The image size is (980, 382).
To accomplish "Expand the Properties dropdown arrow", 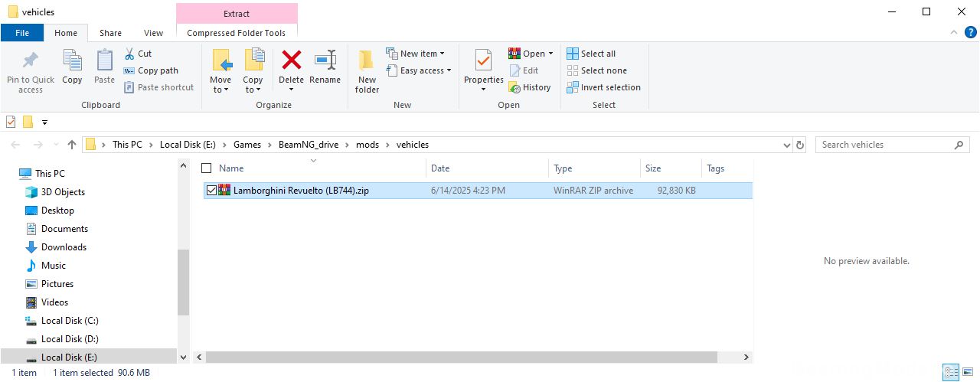I will [483, 90].
